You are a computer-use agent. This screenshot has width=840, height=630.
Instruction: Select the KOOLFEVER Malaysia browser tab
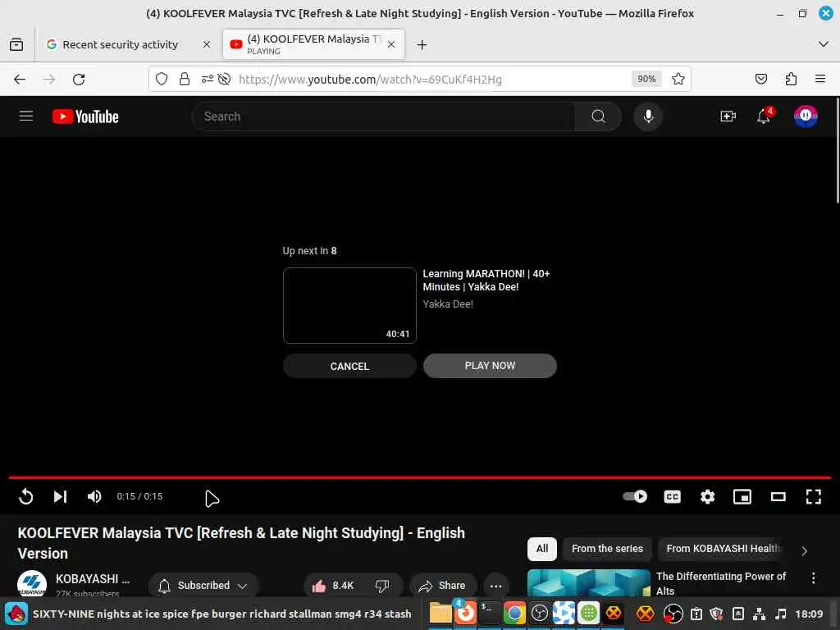[x=313, y=44]
